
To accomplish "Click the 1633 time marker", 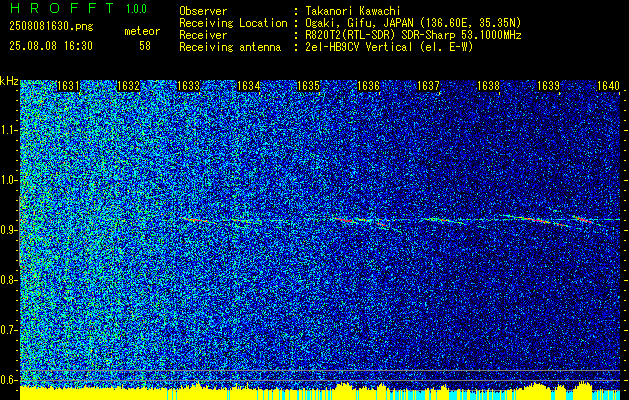I will coord(188,86).
